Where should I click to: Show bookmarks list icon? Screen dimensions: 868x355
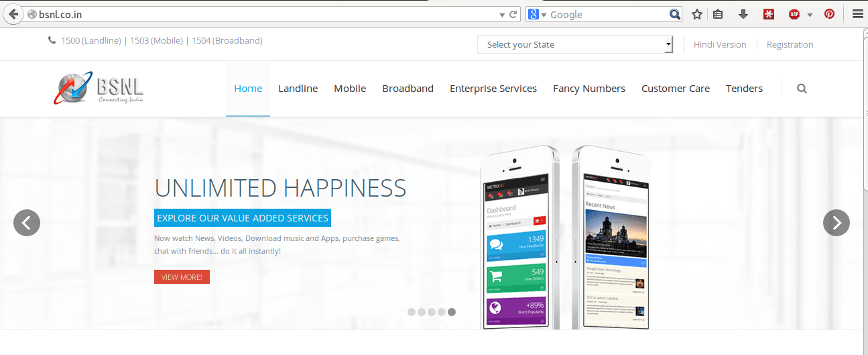click(x=718, y=14)
